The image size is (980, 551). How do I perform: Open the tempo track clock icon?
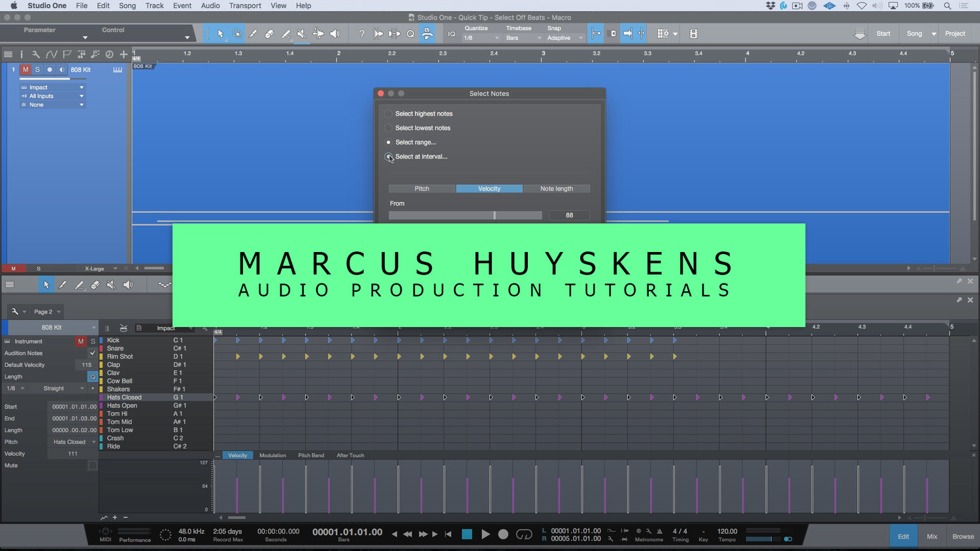click(109, 54)
